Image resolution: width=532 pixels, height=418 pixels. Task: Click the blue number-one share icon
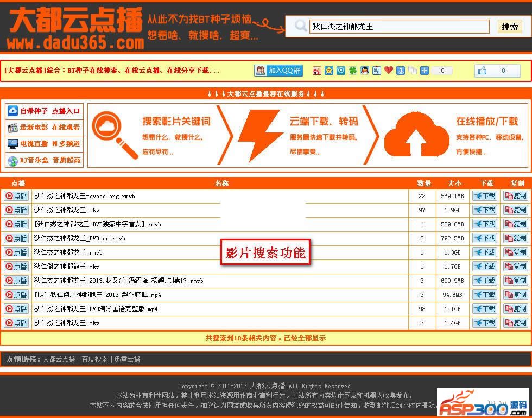pyautogui.click(x=401, y=71)
